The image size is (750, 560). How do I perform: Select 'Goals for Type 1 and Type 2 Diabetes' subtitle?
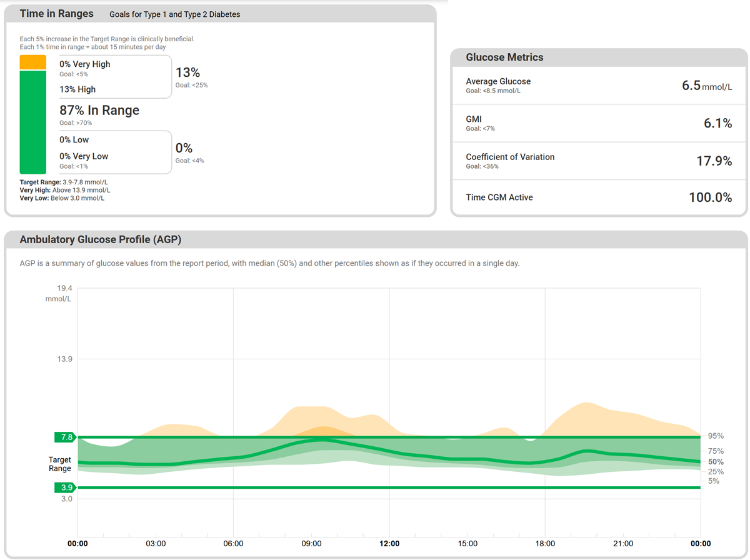coord(174,14)
